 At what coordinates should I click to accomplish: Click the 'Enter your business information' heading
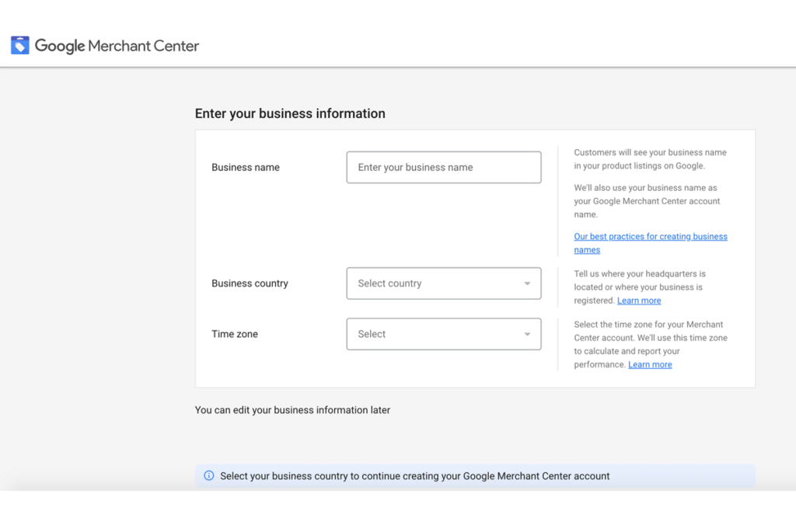290,113
